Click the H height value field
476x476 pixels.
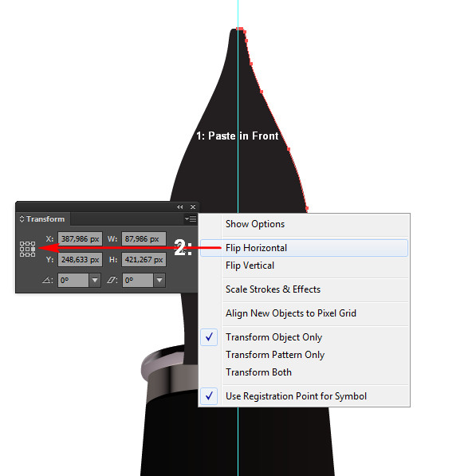tap(144, 260)
